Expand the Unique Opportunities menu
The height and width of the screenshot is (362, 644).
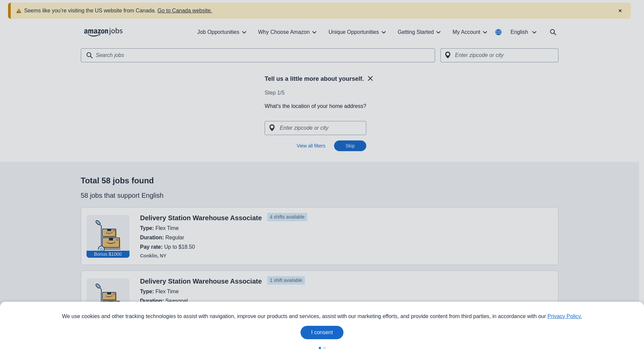(357, 32)
